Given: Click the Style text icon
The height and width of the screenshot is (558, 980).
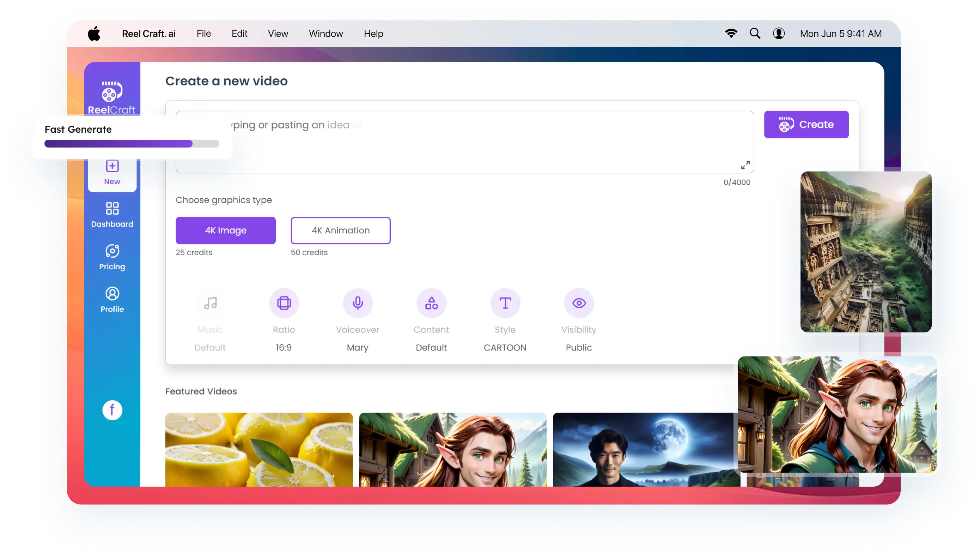Looking at the screenshot, I should click(505, 303).
